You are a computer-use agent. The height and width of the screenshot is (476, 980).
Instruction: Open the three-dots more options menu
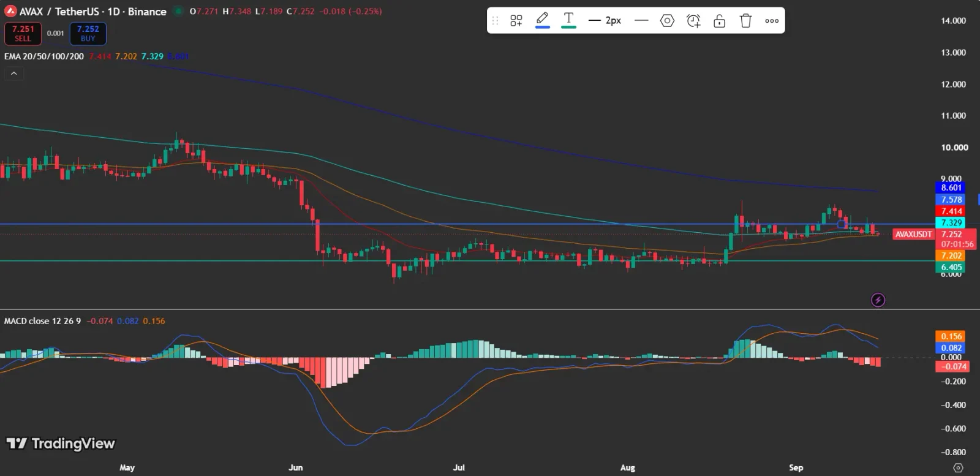coord(772,21)
